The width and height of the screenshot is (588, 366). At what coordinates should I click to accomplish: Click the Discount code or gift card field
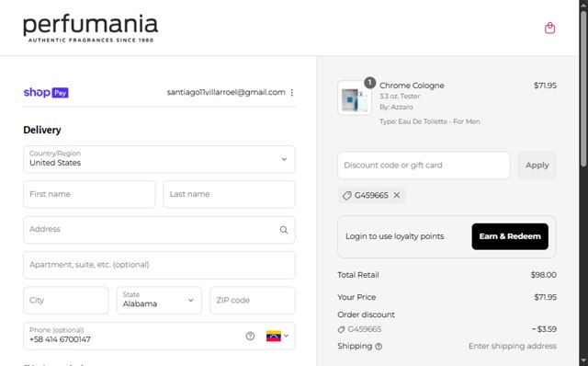(x=424, y=166)
